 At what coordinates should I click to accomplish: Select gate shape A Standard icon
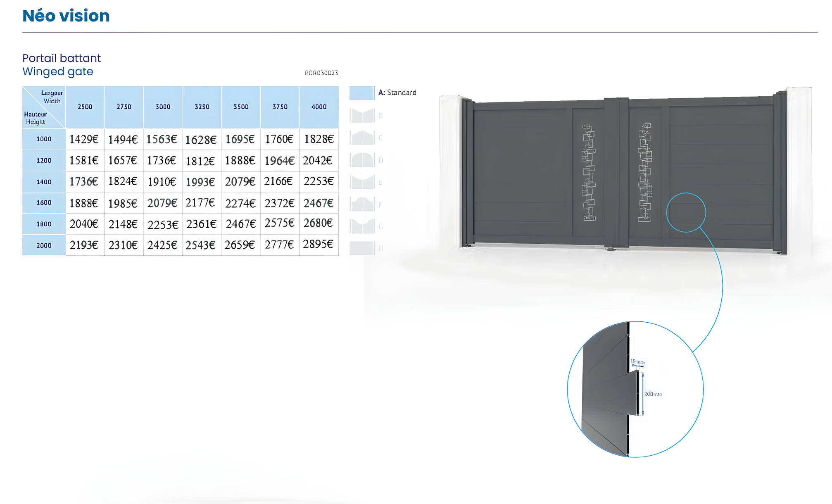[361, 93]
